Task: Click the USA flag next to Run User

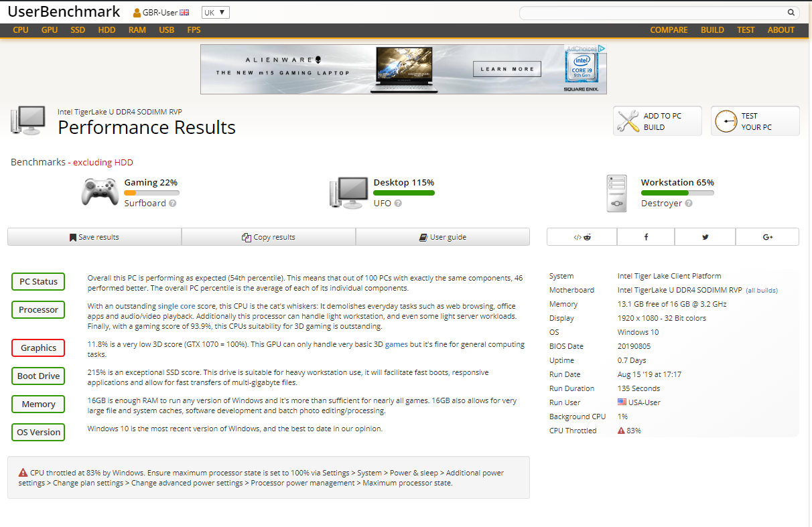Action: 622,402
